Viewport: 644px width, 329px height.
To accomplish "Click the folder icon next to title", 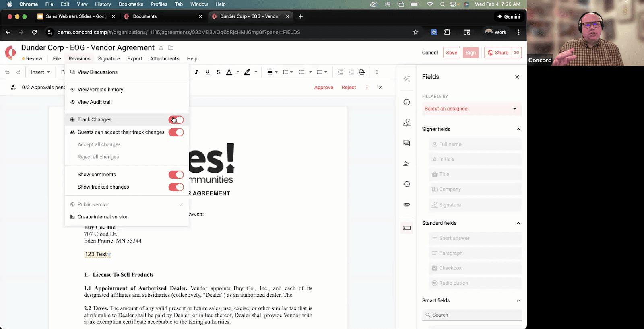I will point(171,48).
